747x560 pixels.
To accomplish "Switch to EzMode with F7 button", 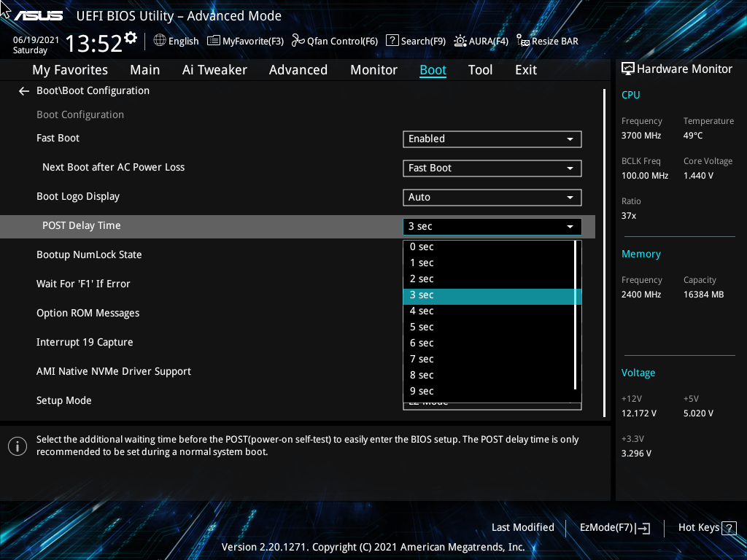I will pyautogui.click(x=614, y=527).
